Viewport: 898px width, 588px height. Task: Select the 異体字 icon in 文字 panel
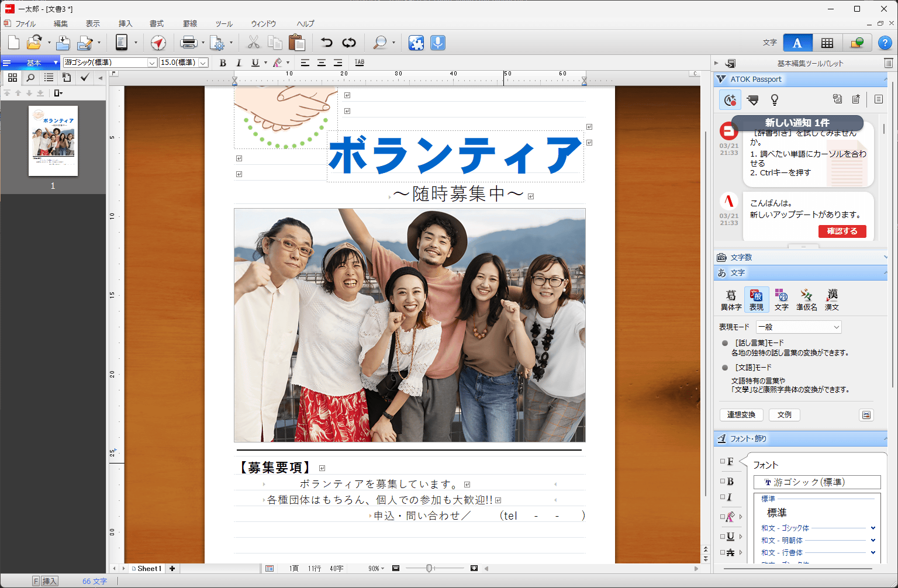pos(731,299)
